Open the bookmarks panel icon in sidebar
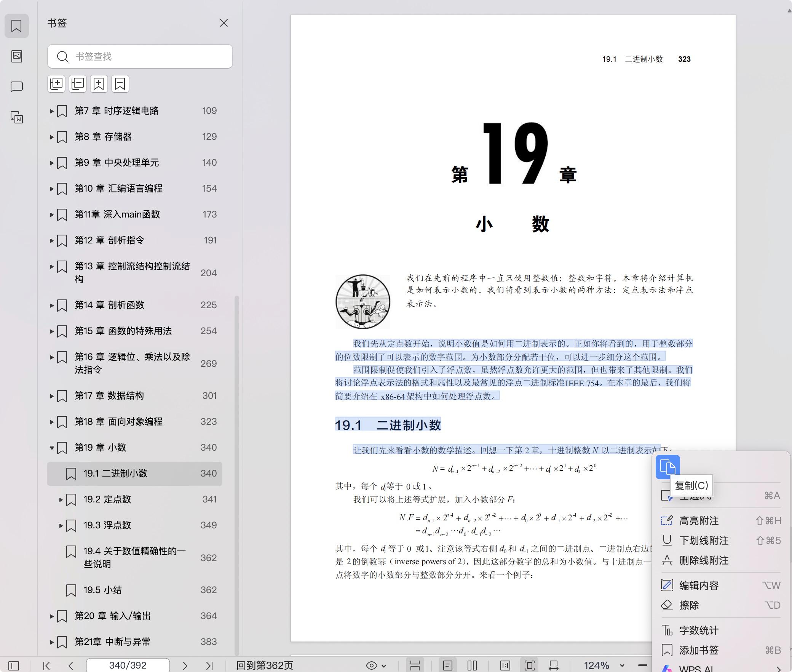Viewport: 792px width, 672px height. tap(16, 26)
